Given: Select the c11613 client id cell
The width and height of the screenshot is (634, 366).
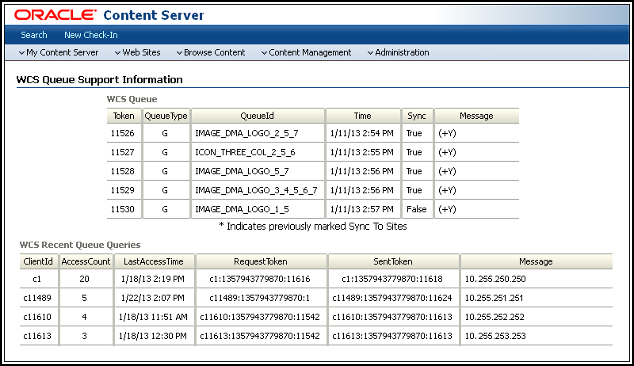Looking at the screenshot, I should (38, 336).
